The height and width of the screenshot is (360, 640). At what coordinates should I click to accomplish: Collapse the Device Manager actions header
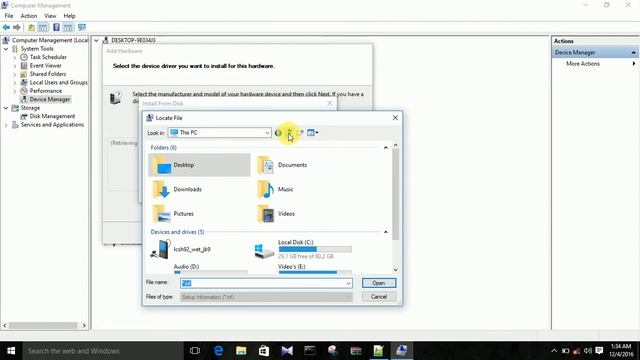(x=633, y=52)
